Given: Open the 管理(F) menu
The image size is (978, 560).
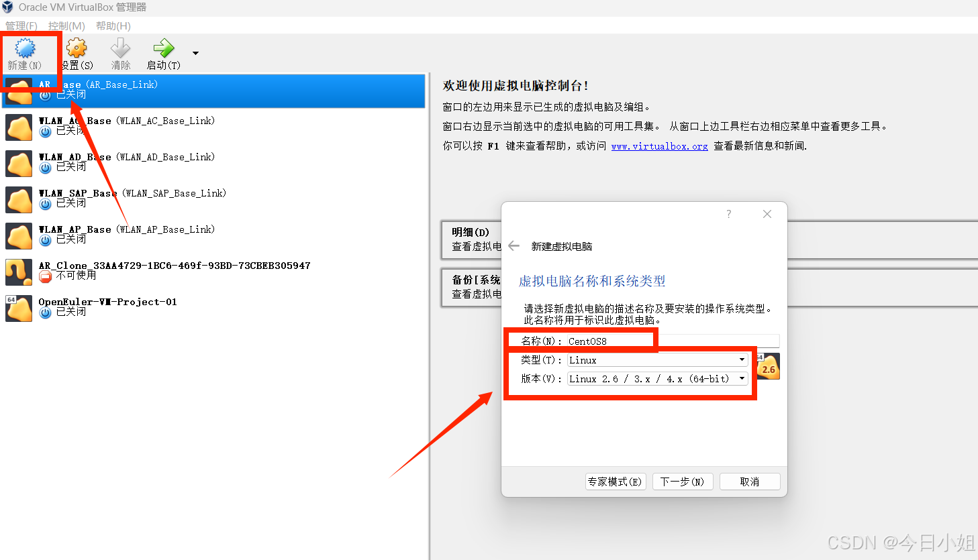Looking at the screenshot, I should click(x=21, y=25).
